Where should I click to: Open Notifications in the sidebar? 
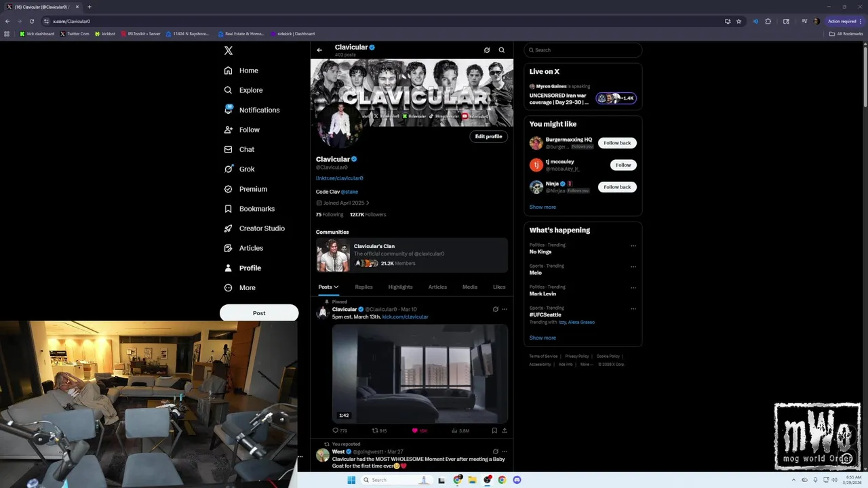(252, 110)
